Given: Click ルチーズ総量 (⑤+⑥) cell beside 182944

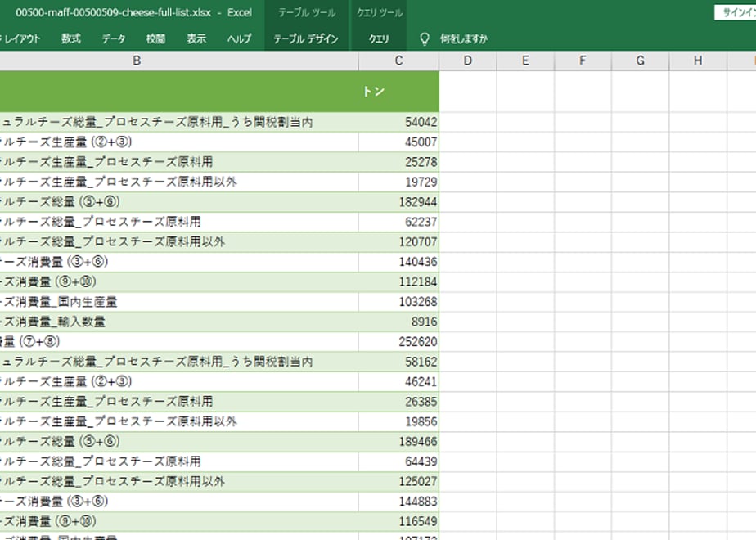Looking at the screenshot, I should 179,202.
